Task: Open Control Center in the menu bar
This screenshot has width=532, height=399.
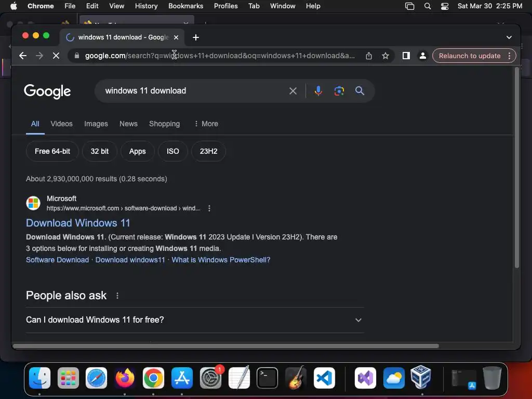Action: [445, 6]
